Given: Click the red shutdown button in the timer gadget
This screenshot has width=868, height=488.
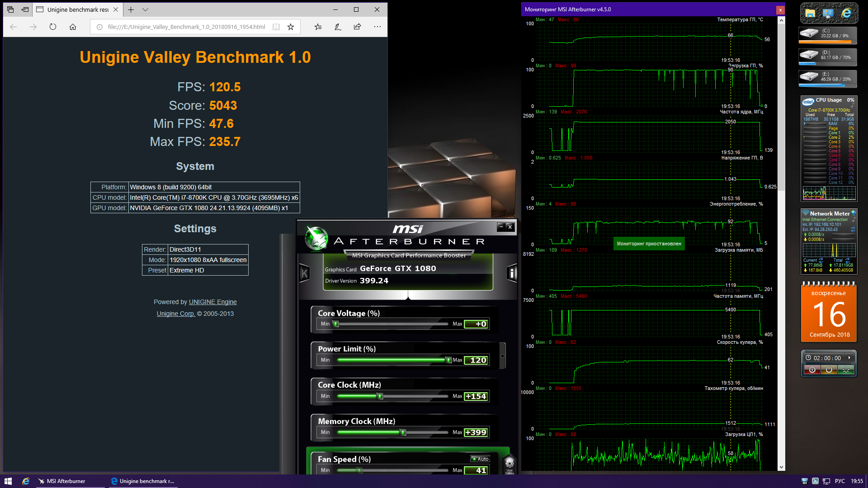Looking at the screenshot, I should [812, 370].
